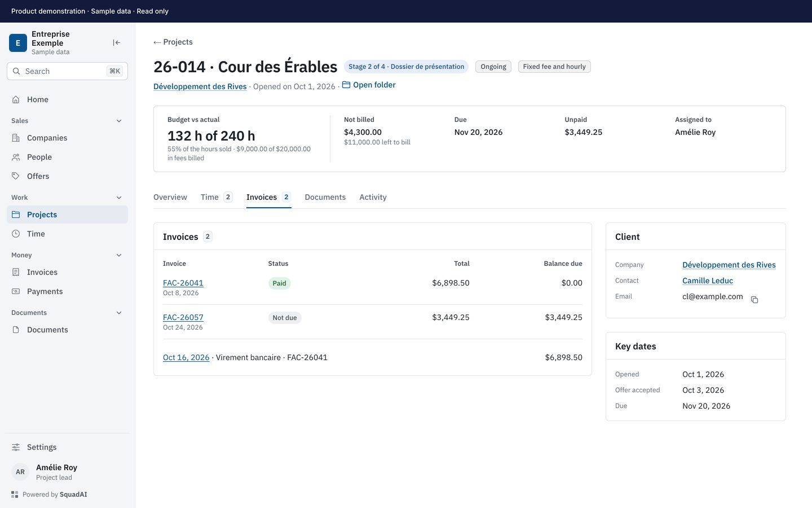
Task: Click the Projects folder icon in sidebar
Action: [16, 214]
